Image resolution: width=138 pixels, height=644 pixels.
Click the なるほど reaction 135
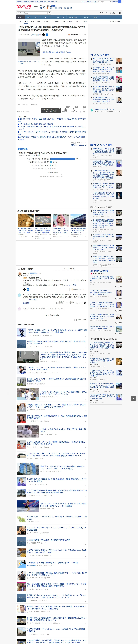[70, 303]
